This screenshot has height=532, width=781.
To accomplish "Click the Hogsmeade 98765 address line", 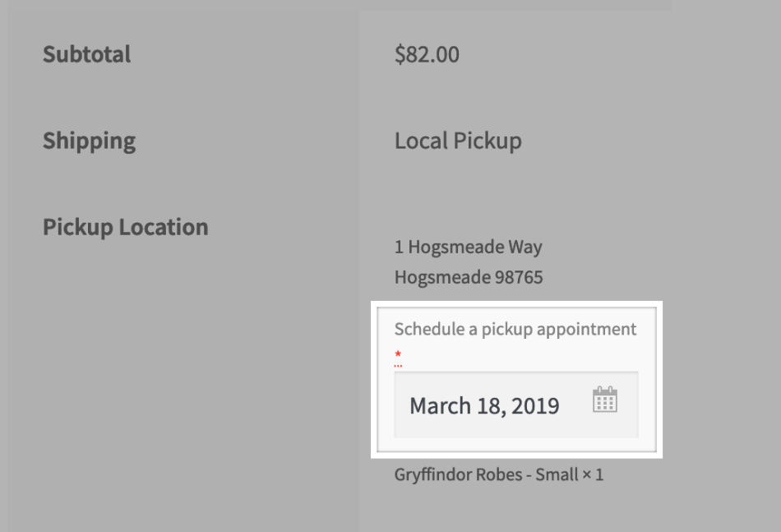I will click(x=468, y=277).
